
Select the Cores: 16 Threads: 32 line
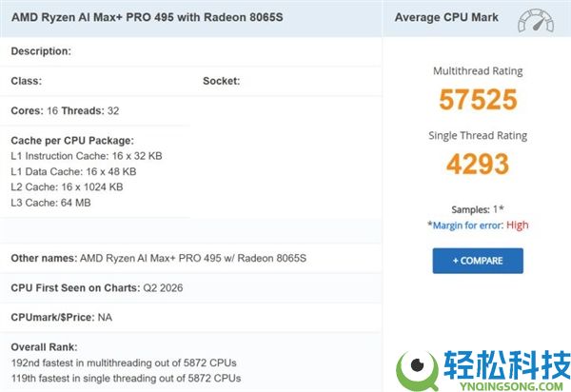pos(65,110)
